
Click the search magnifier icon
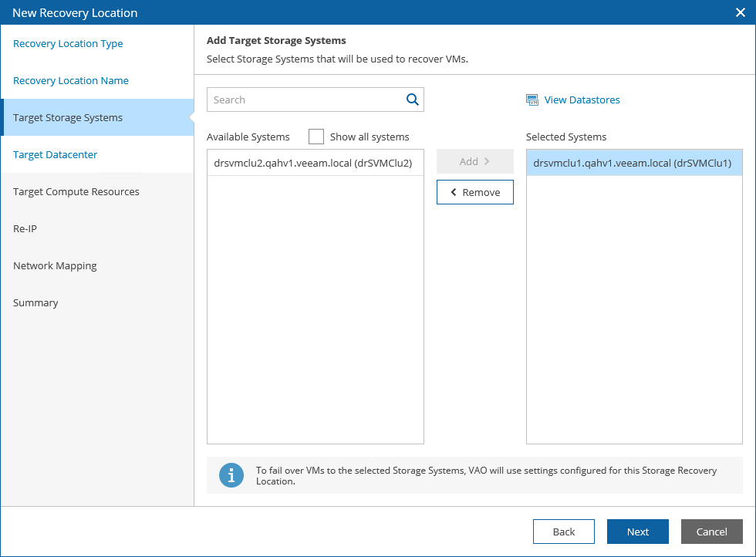pyautogui.click(x=413, y=100)
